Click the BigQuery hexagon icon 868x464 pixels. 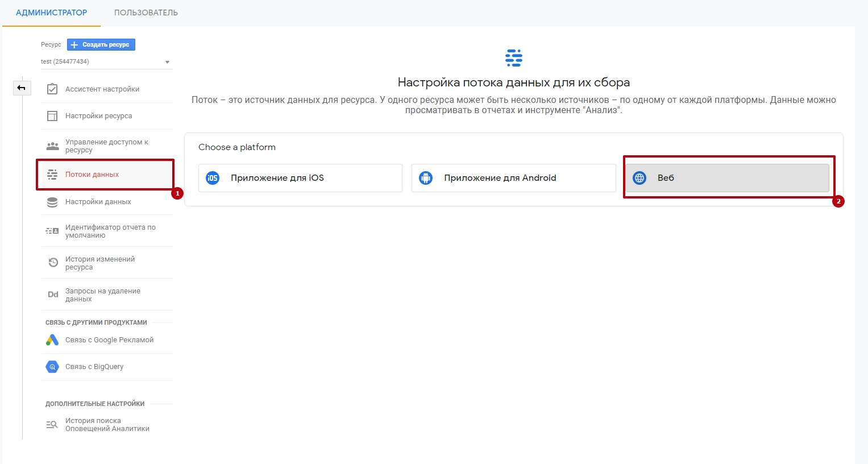[52, 367]
